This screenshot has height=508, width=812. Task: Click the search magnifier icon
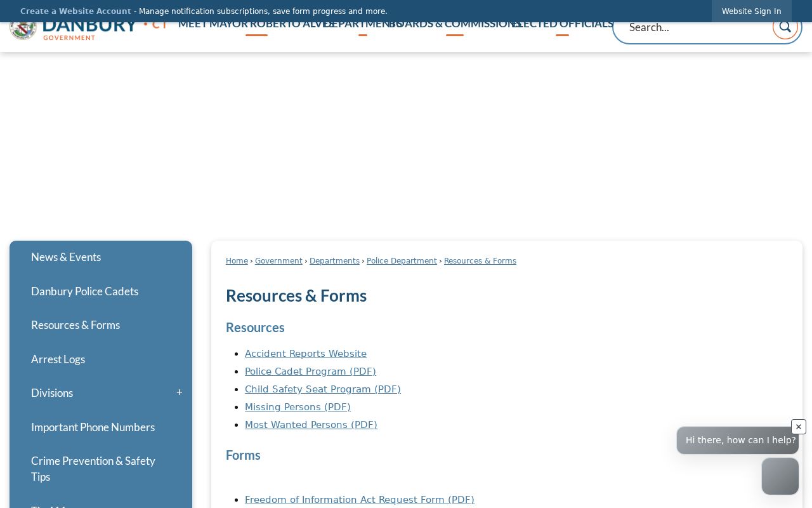pyautogui.click(x=785, y=27)
